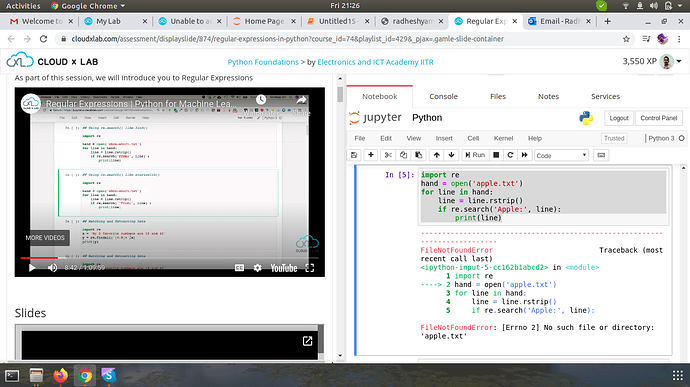The image size is (690, 387).
Task: Switch to the Files tab
Action: point(498,96)
